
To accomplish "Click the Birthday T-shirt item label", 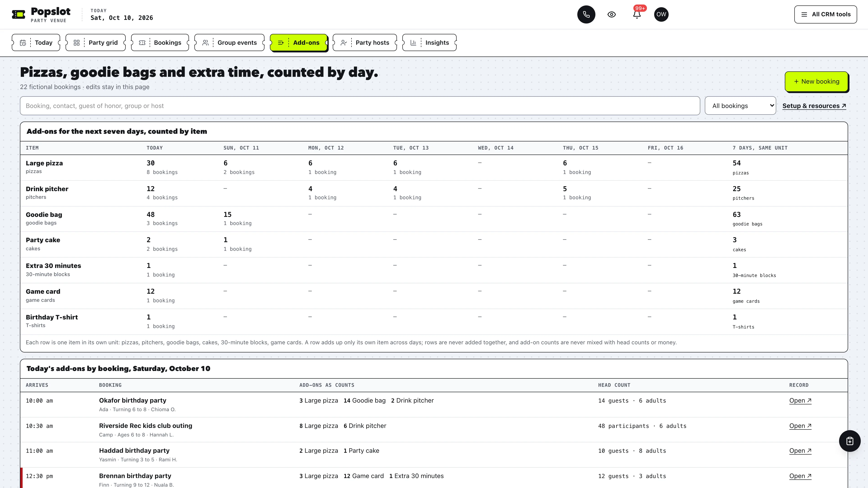I will [x=52, y=317].
